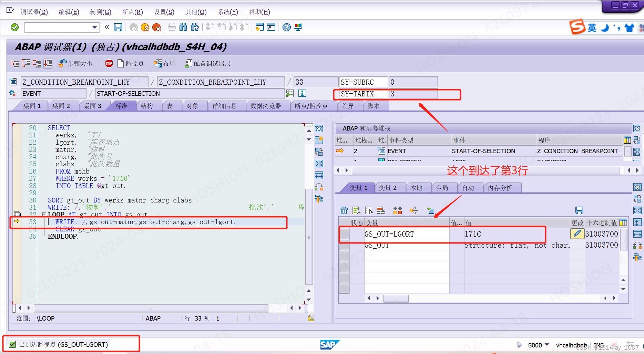This screenshot has height=354, width=644.
Task: Click the Continue debugger icon
Action: pyautogui.click(x=48, y=63)
